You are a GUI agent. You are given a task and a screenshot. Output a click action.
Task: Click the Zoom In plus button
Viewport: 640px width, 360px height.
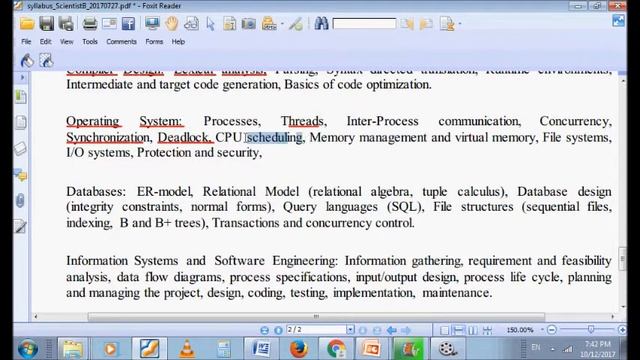pyautogui.click(x=622, y=329)
